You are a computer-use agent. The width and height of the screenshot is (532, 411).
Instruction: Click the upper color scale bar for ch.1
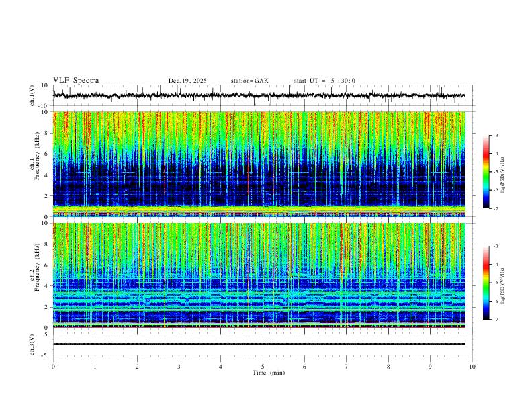pyautogui.click(x=486, y=172)
